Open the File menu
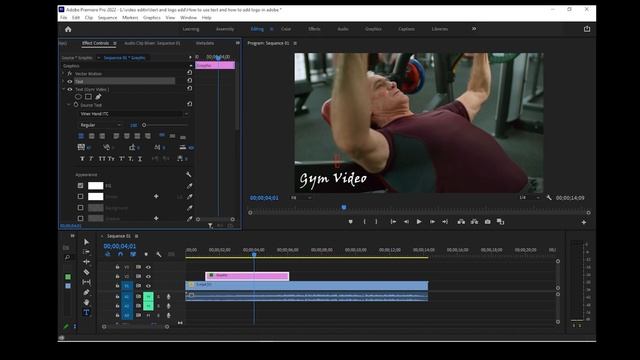The height and width of the screenshot is (360, 640). [64, 18]
